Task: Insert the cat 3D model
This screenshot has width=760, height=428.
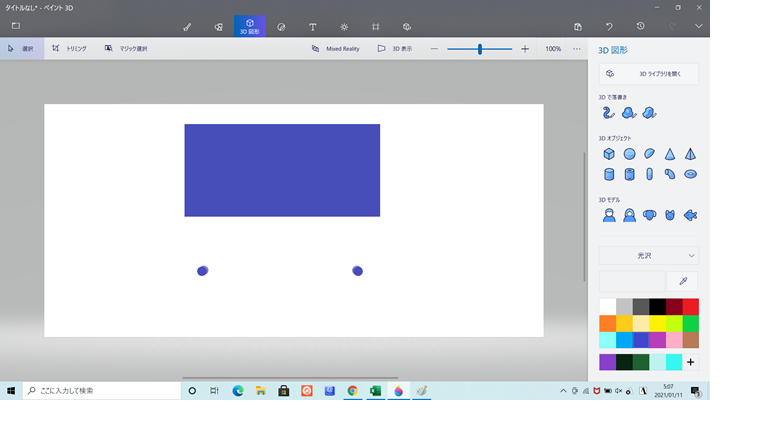Action: point(670,215)
